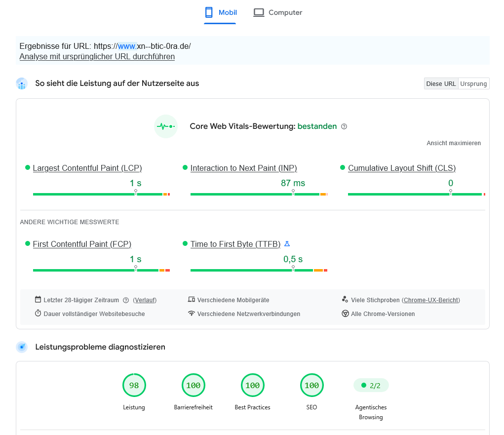
Task: Click the TTFB experimental flask icon
Action: (x=287, y=244)
